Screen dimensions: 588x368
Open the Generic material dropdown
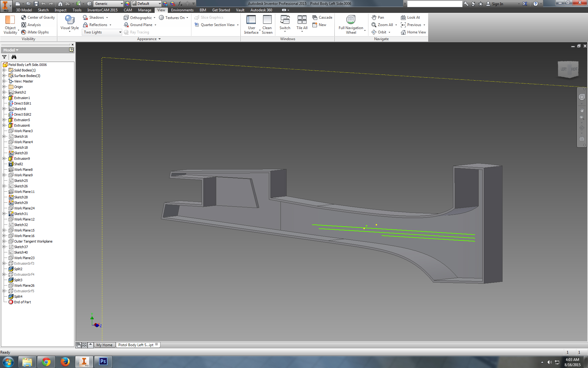click(108, 4)
